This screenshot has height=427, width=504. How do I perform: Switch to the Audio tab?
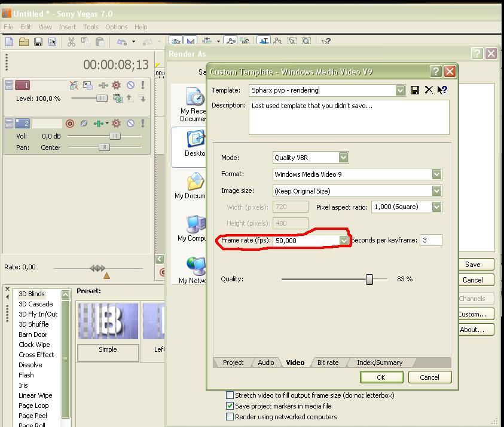coord(266,363)
